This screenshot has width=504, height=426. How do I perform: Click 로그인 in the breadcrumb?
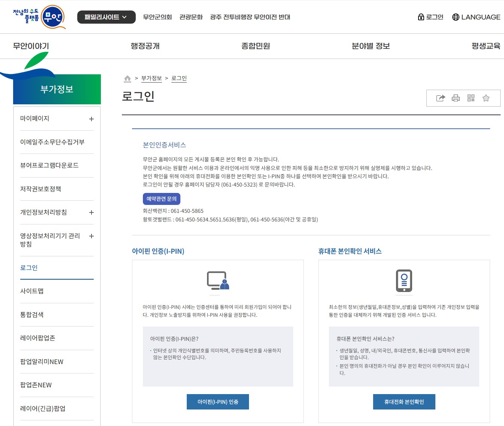pyautogui.click(x=179, y=78)
